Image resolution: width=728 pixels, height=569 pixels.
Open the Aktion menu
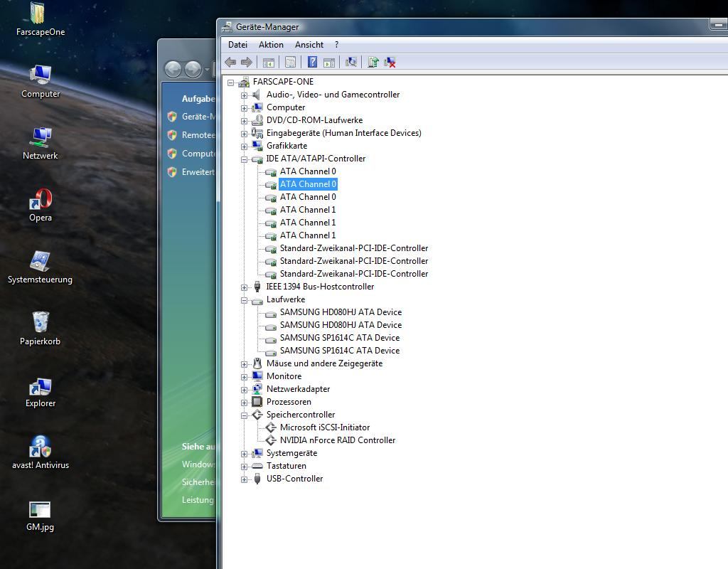tap(271, 45)
